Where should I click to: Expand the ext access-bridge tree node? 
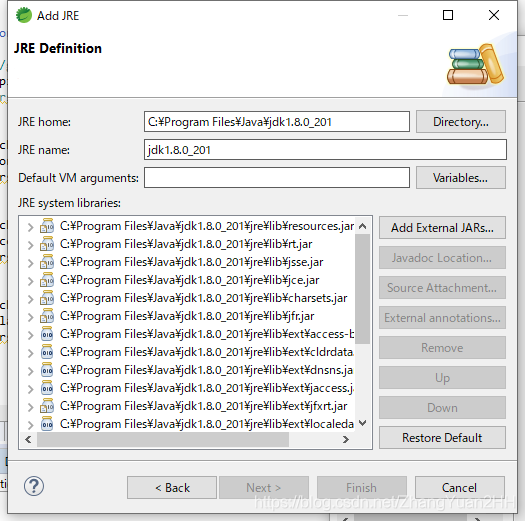click(x=30, y=335)
